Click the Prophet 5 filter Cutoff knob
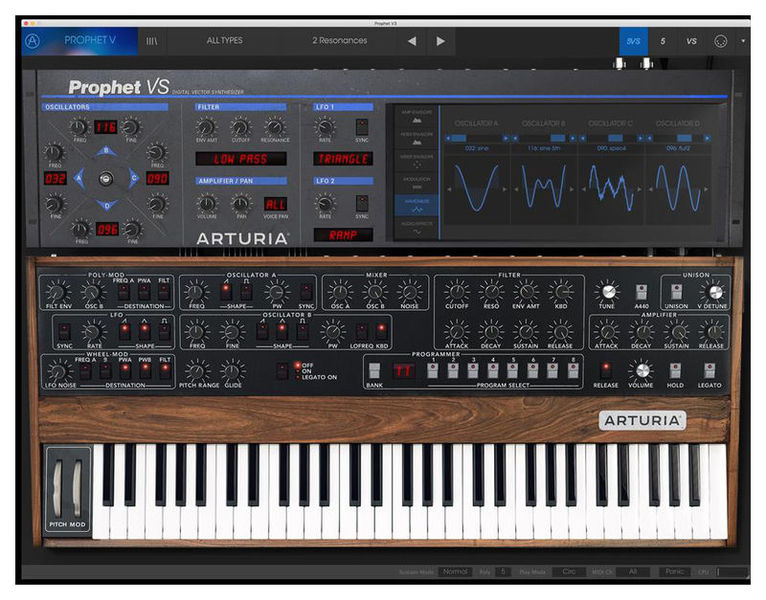This screenshot has height=600, width=766. (456, 292)
